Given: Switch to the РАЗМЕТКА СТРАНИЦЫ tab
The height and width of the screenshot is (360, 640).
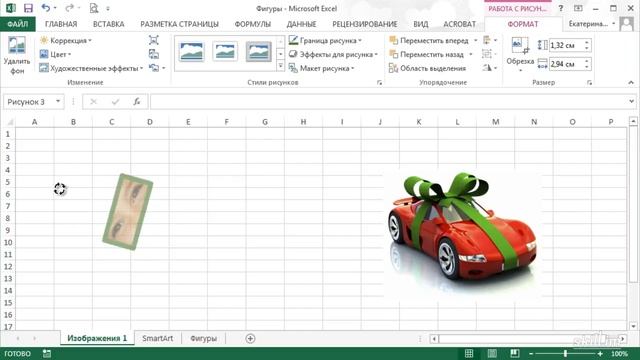Looking at the screenshot, I should [180, 24].
